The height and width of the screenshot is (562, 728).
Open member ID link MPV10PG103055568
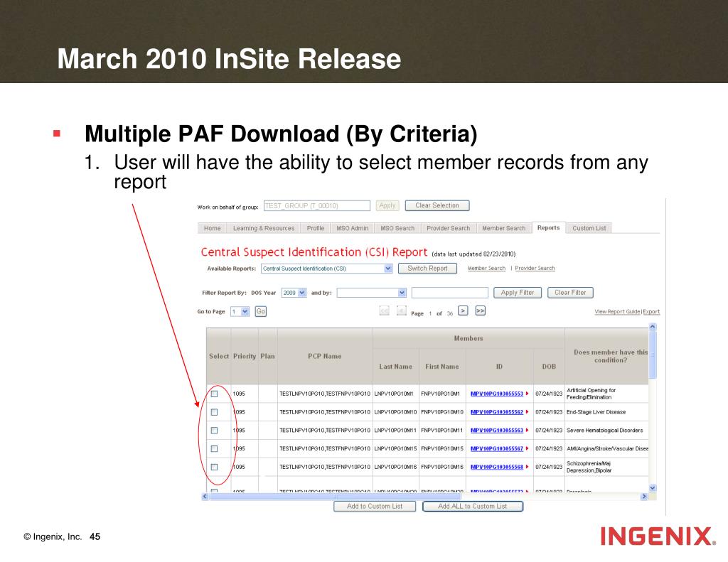497,467
